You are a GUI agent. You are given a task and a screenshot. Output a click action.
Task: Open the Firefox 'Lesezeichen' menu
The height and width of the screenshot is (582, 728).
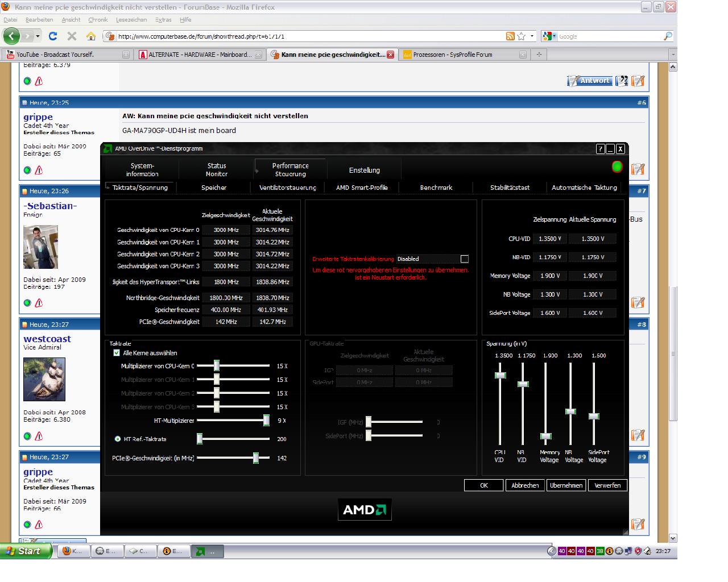131,19
